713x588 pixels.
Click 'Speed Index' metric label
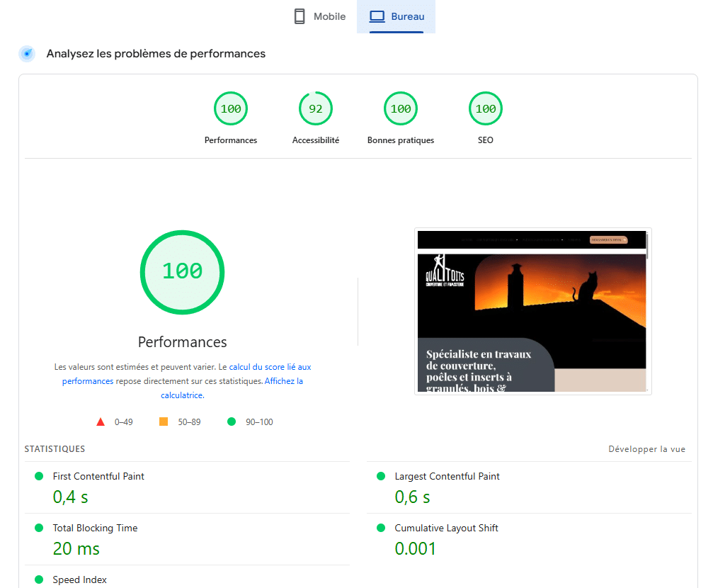[79, 579]
